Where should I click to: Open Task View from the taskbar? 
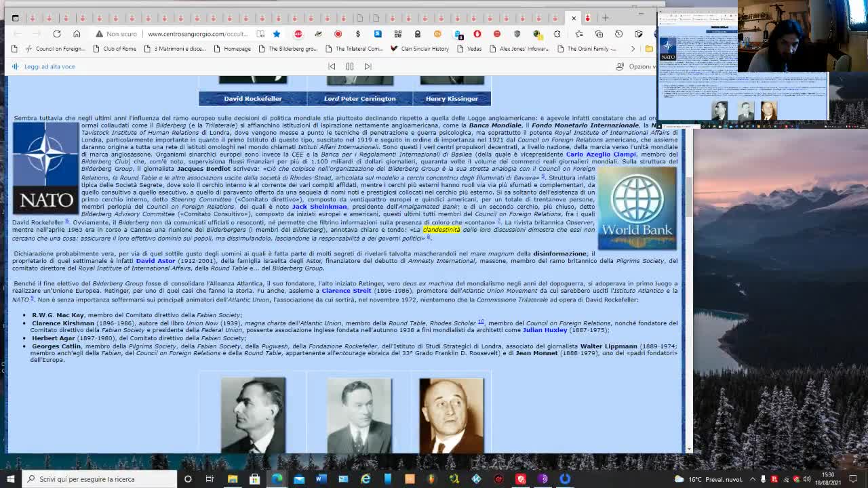pos(210,479)
